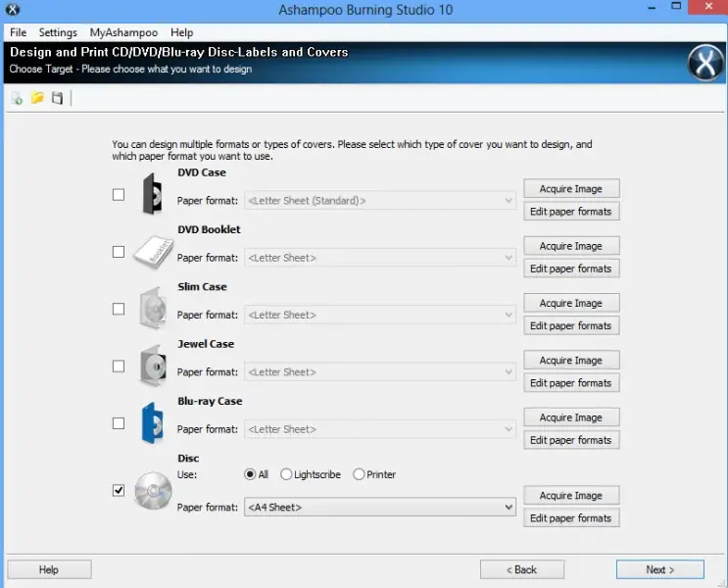Click the New project toolbar icon
Viewport: 728px width, 588px height.
tap(18, 98)
